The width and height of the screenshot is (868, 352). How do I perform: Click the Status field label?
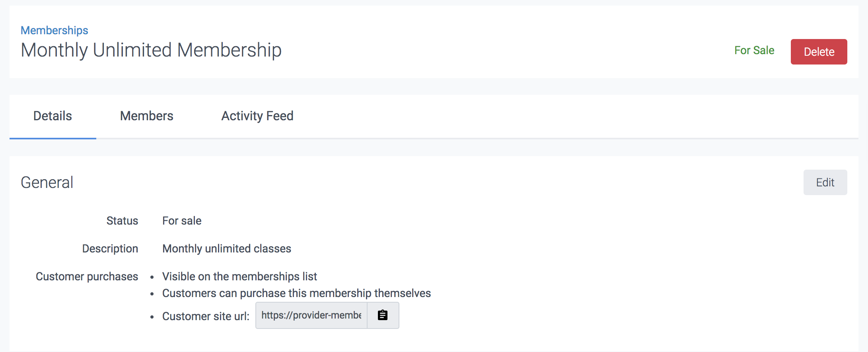click(122, 221)
